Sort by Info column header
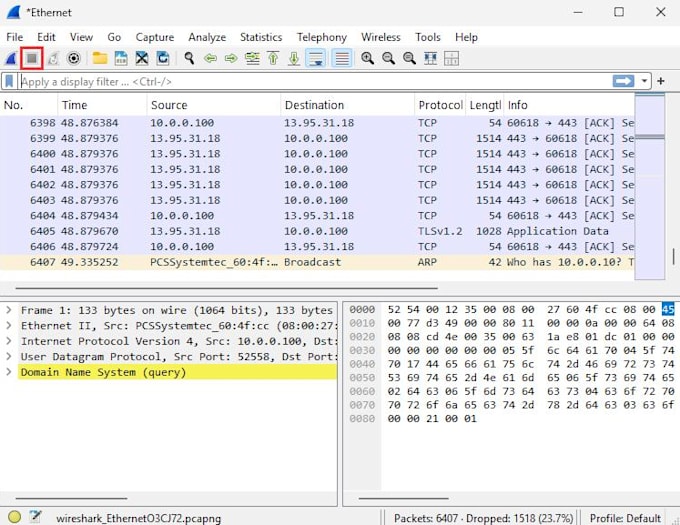Image resolution: width=680 pixels, height=525 pixels. [x=569, y=105]
